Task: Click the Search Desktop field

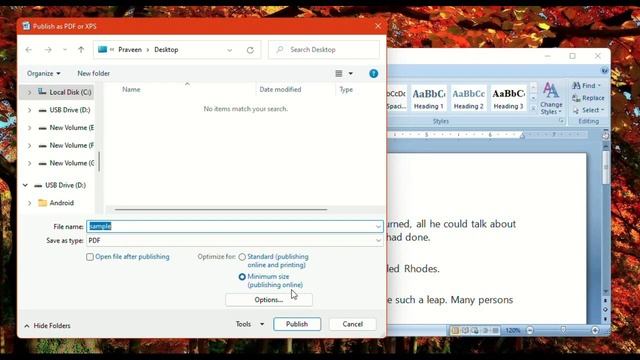Action: (324, 50)
